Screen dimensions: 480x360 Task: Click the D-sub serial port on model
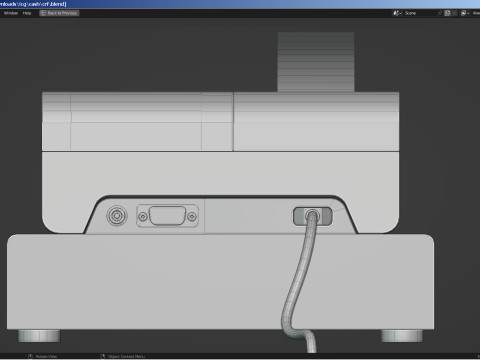(167, 216)
